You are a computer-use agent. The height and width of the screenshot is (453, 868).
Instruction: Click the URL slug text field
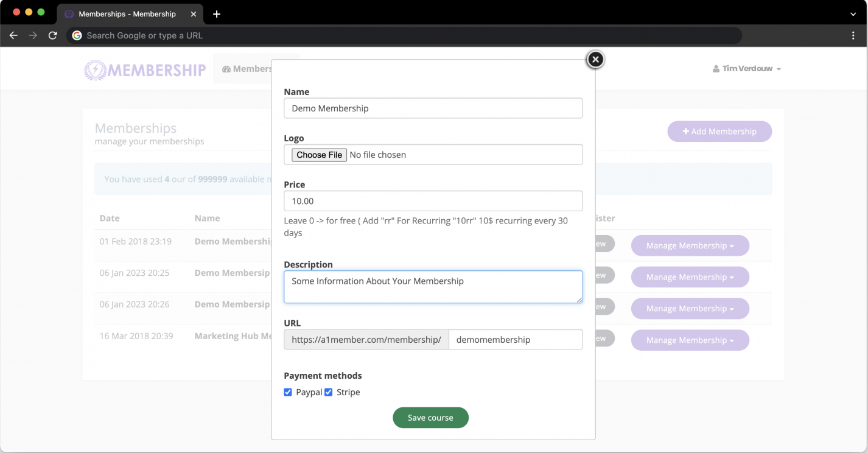[x=515, y=340]
